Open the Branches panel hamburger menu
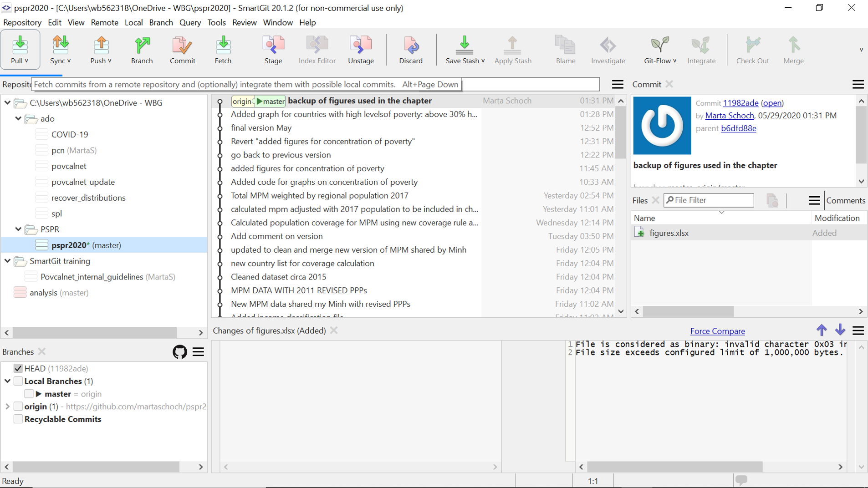 (198, 352)
